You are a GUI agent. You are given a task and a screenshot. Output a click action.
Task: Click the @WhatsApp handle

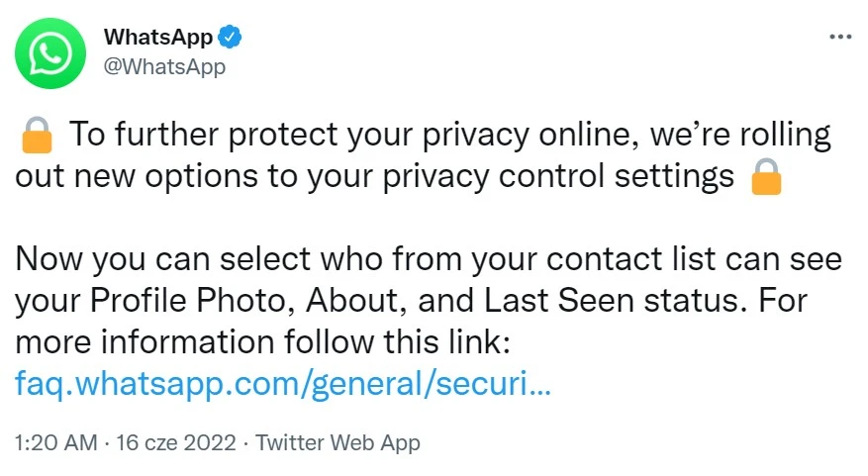coord(164,67)
